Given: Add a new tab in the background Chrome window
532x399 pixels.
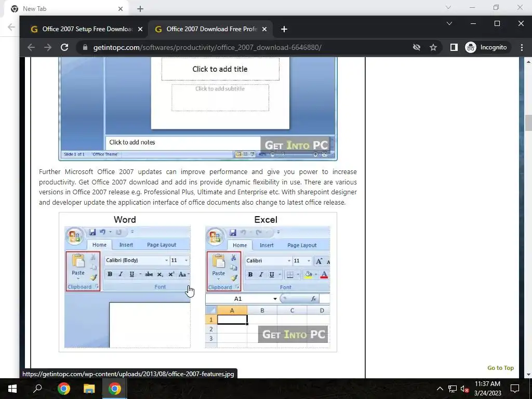Looking at the screenshot, I should pyautogui.click(x=140, y=9).
